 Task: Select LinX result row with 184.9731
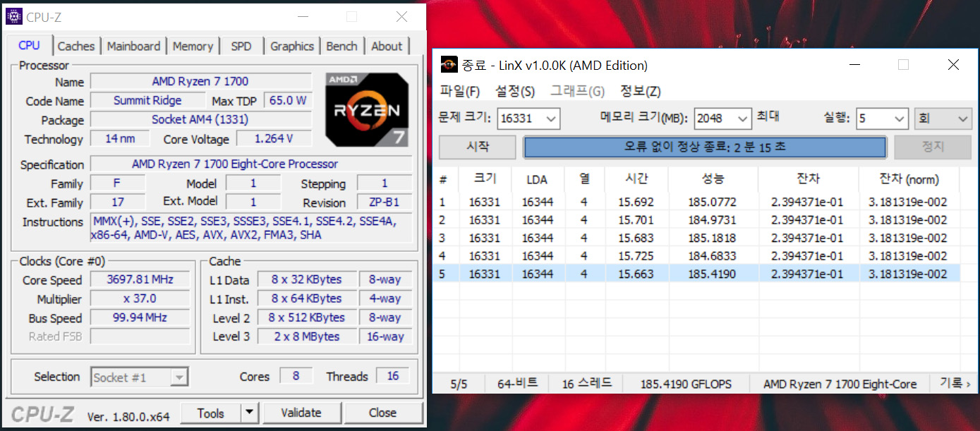[696, 220]
